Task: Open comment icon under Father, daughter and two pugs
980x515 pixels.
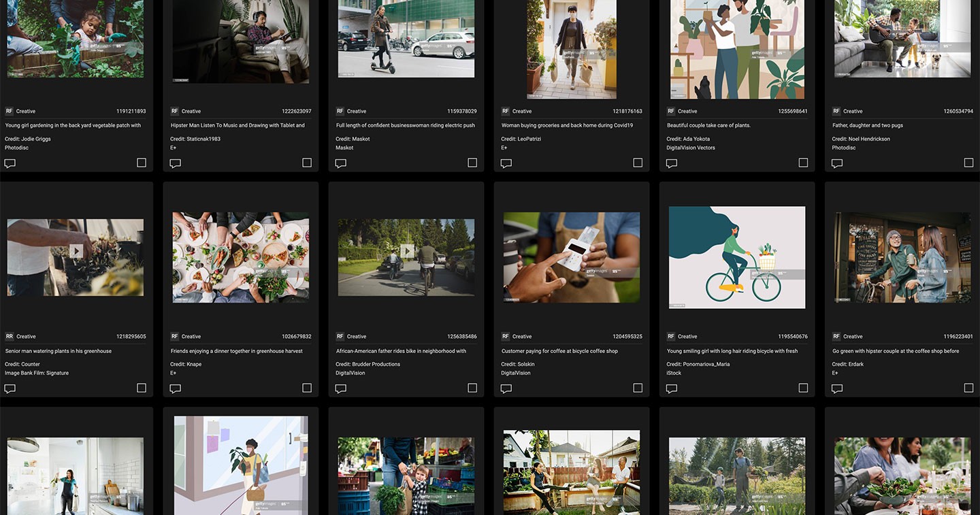Action: (837, 163)
